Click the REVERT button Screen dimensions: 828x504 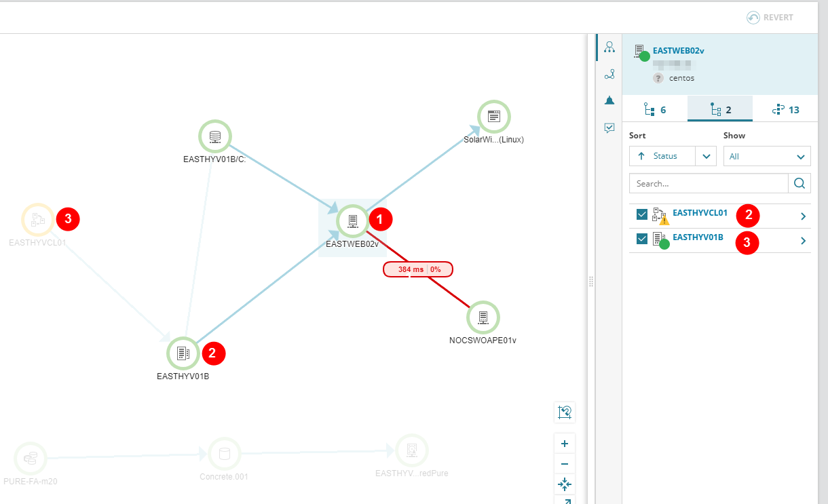point(770,18)
